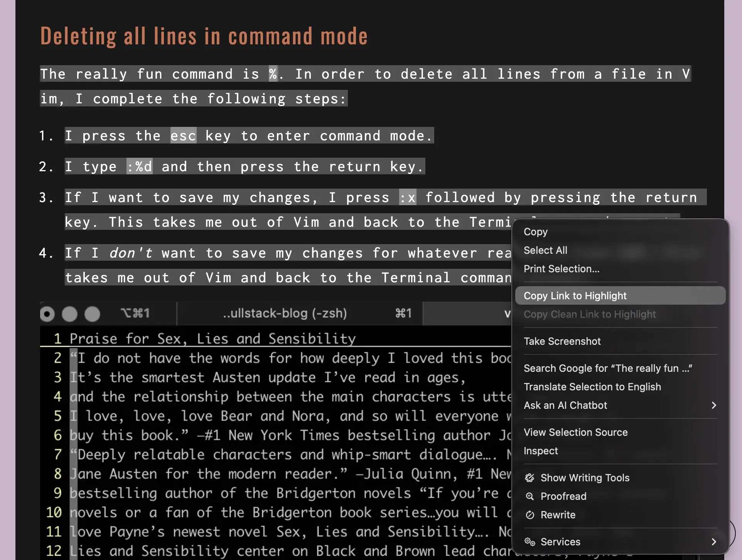
Task: Click terminal line 2 starting "I do not have the words
Action: click(x=290, y=358)
